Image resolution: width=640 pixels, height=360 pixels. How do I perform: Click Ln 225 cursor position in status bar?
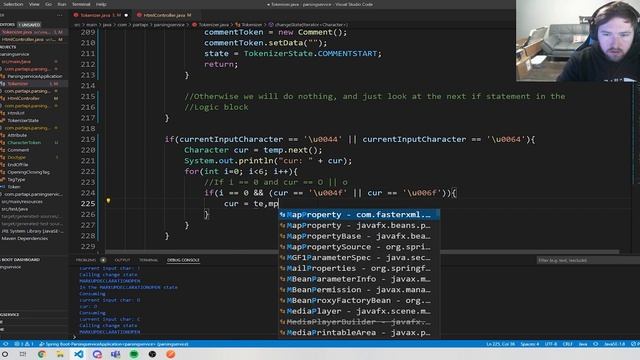pyautogui.click(x=500, y=344)
